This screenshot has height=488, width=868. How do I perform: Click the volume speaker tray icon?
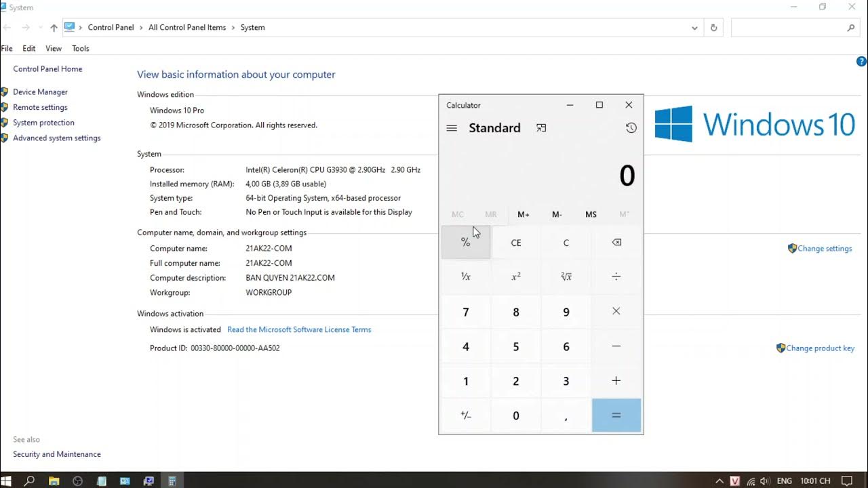click(765, 481)
